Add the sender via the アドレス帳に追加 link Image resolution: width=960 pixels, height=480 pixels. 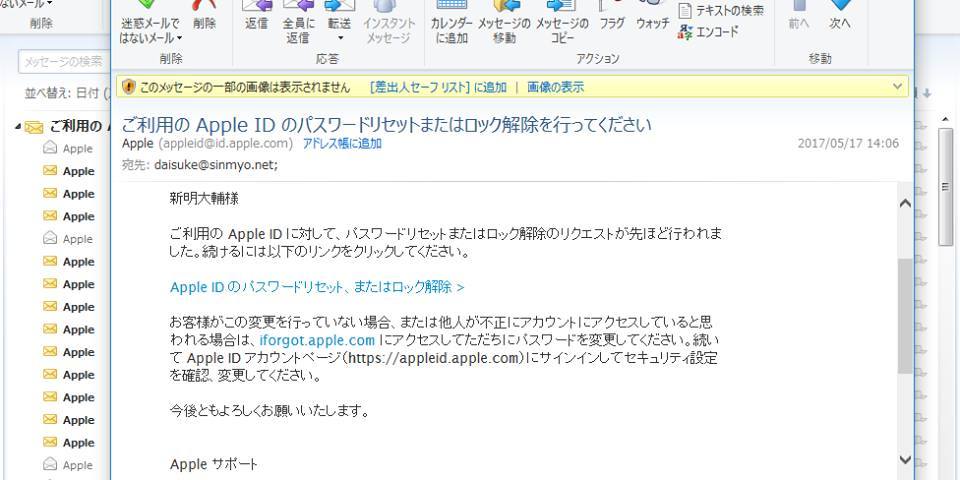(x=342, y=144)
